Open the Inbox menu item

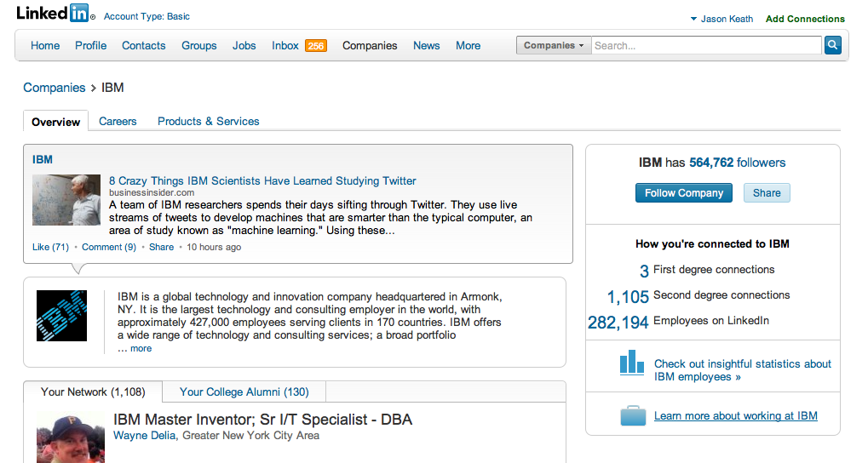coord(285,45)
